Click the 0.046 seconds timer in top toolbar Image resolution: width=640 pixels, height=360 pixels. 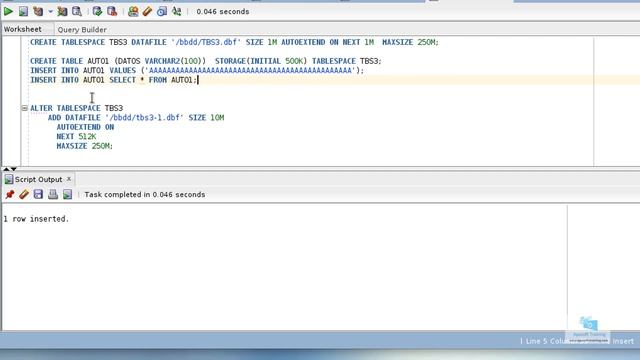[x=222, y=11]
